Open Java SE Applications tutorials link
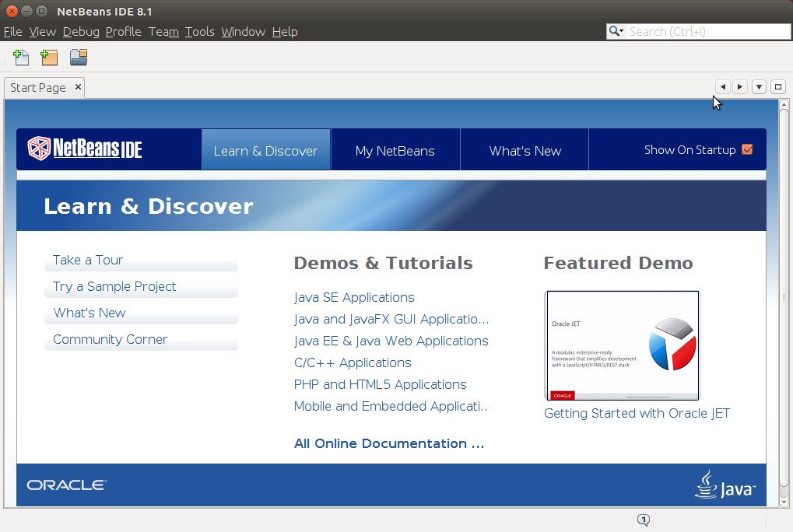 (354, 297)
